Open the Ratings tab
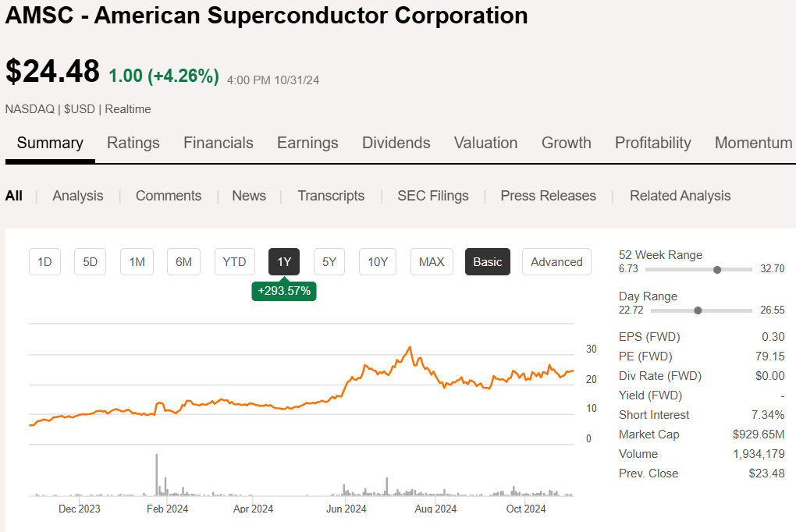 click(133, 143)
